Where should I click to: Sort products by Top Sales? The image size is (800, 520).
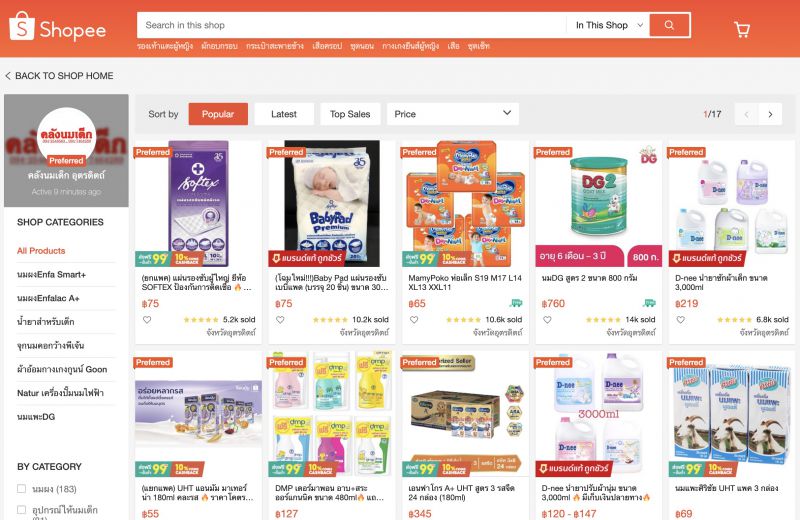pos(350,114)
